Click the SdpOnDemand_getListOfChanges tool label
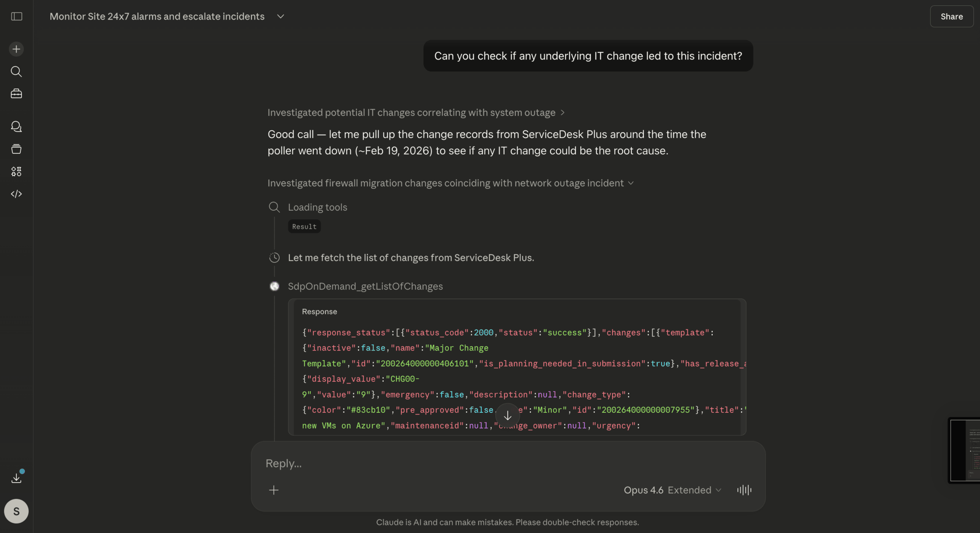980x533 pixels. click(x=365, y=286)
